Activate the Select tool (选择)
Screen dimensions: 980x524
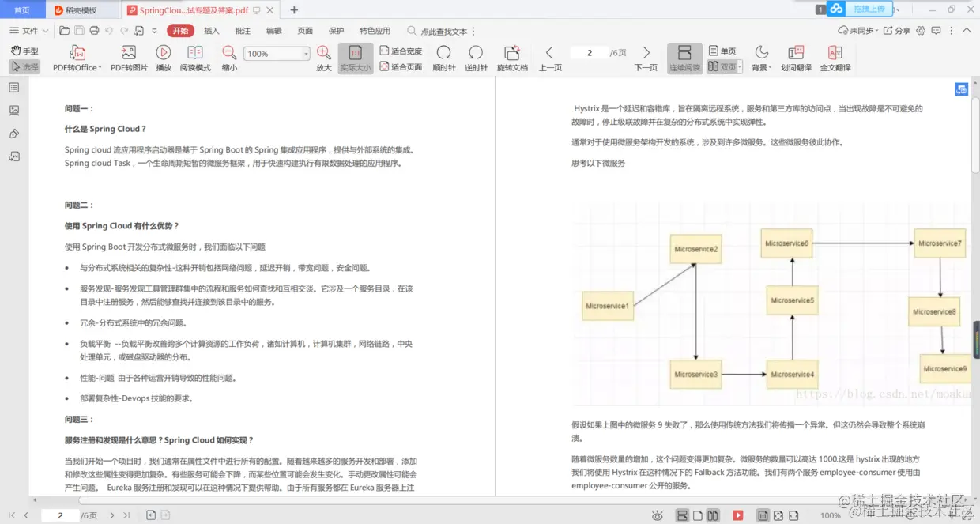click(x=24, y=67)
